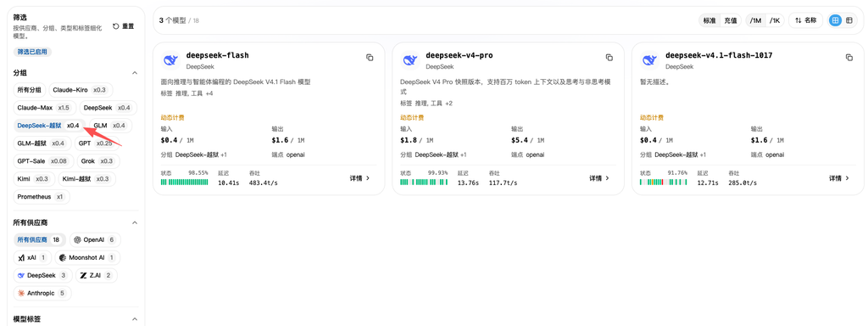Click the 重置 reset filters button

point(124,26)
